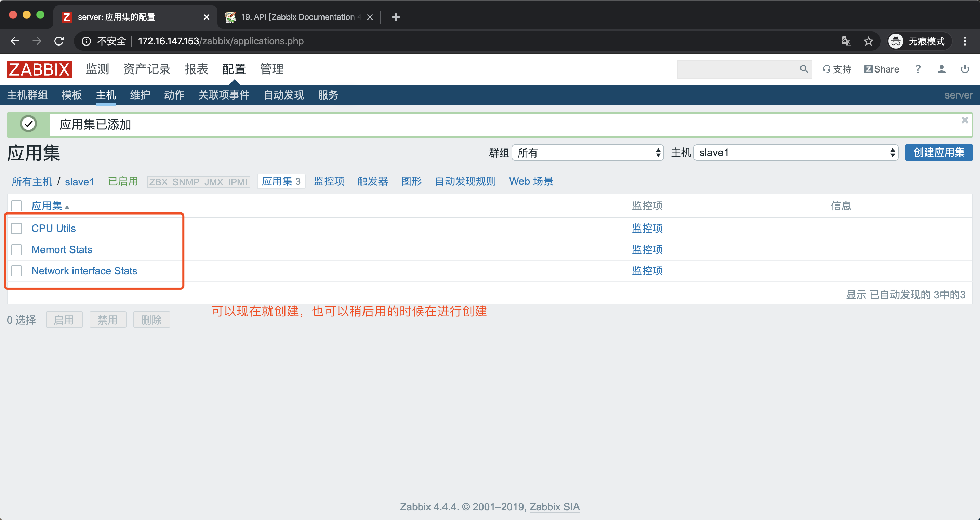This screenshot has height=520, width=980.
Task: Bookmark page with star icon
Action: (868, 41)
